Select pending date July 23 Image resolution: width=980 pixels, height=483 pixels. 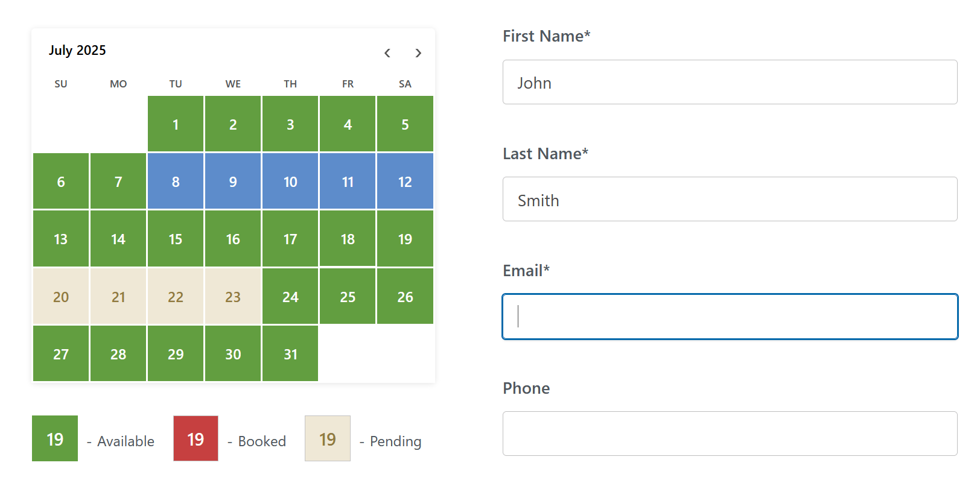click(233, 297)
